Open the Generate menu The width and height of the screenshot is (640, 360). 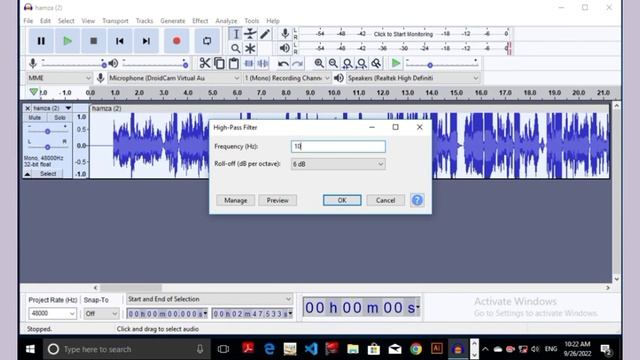pos(173,21)
